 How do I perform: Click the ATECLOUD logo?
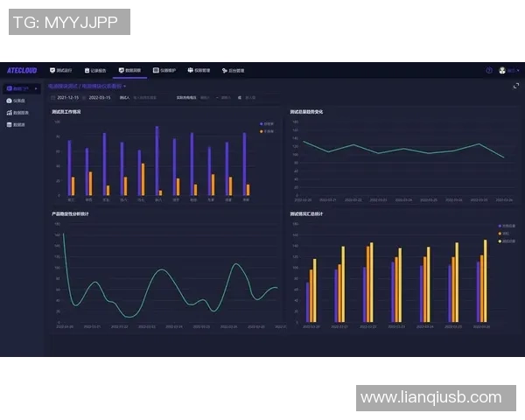point(20,70)
